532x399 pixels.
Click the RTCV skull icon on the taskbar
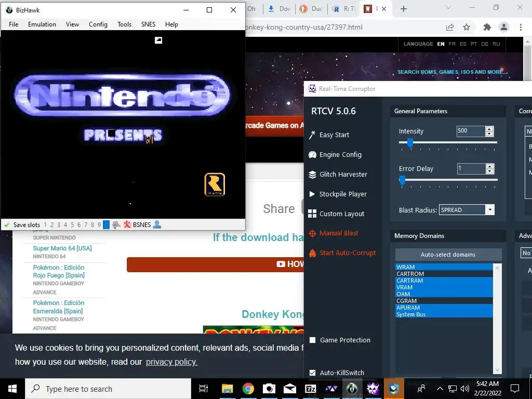(373, 389)
